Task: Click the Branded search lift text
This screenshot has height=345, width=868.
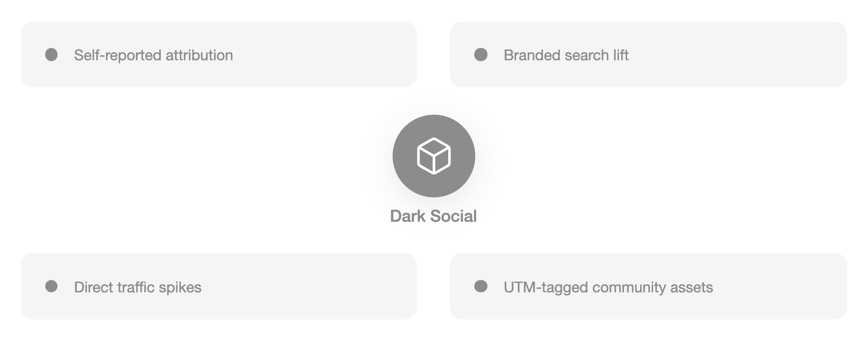Action: tap(566, 55)
